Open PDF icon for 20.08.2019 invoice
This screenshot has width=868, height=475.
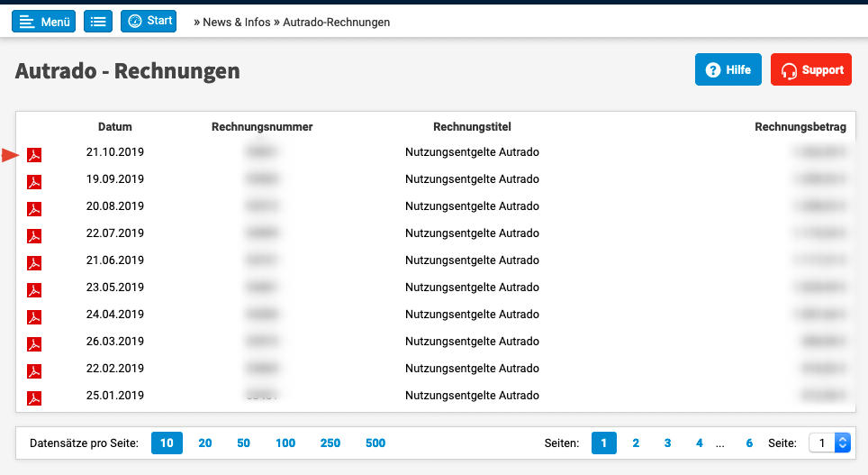(34, 210)
